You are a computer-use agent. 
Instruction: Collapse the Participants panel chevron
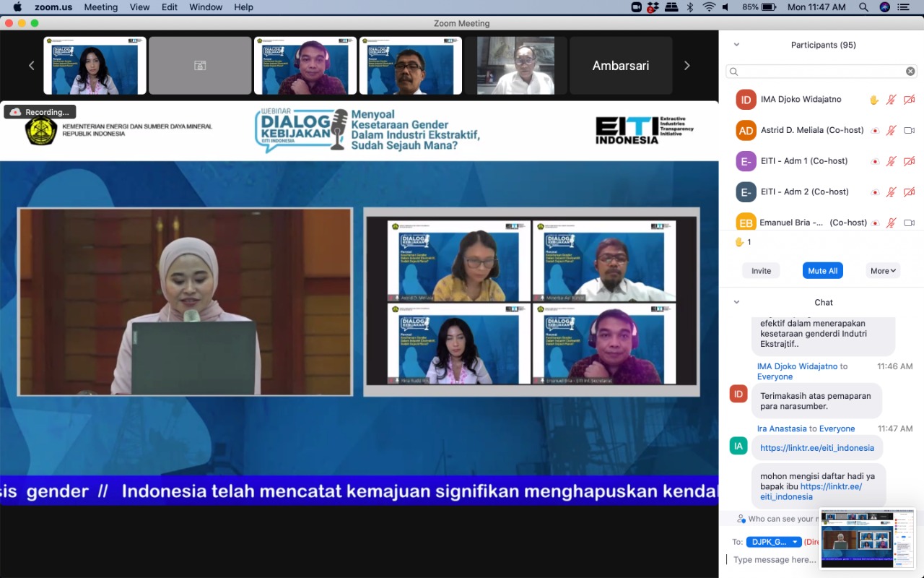736,45
